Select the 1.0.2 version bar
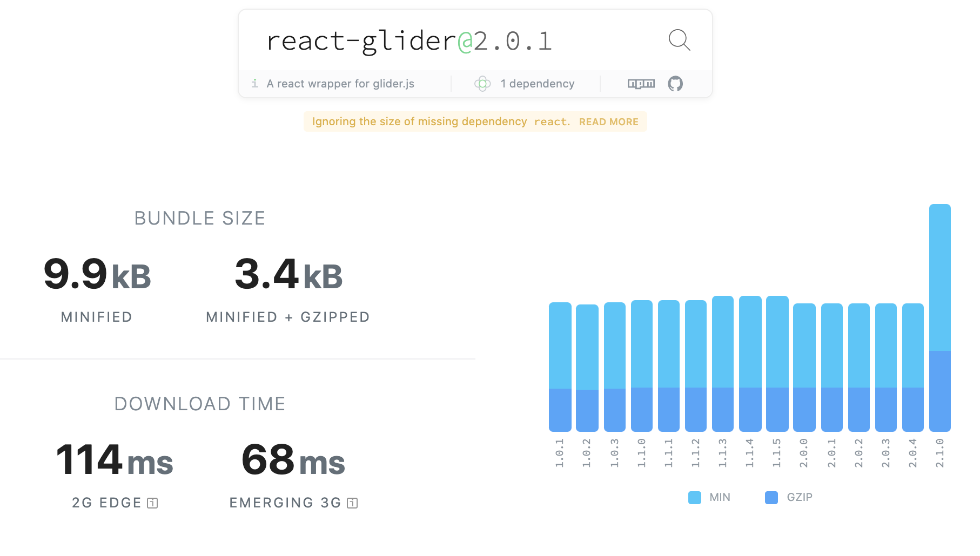This screenshot has height=556, width=980. pyautogui.click(x=587, y=368)
